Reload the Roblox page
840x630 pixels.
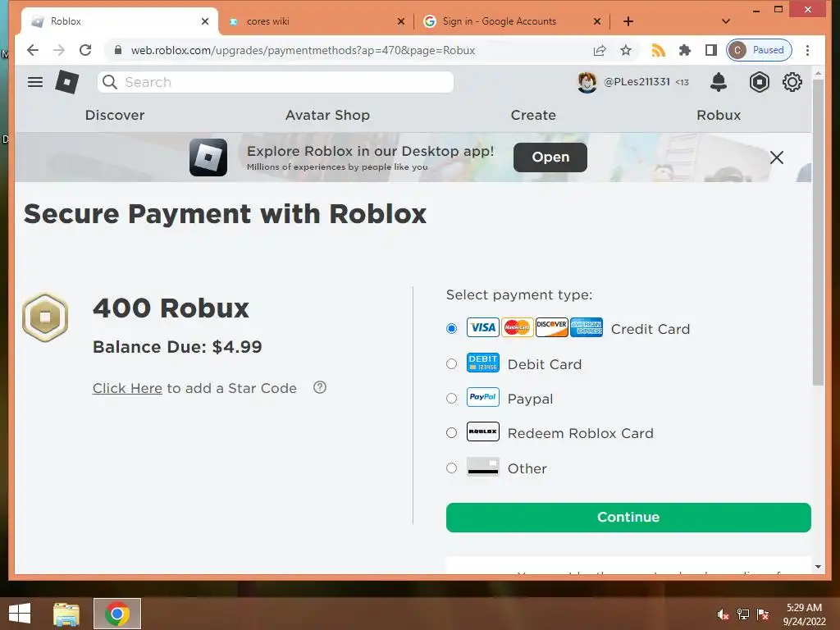(85, 50)
